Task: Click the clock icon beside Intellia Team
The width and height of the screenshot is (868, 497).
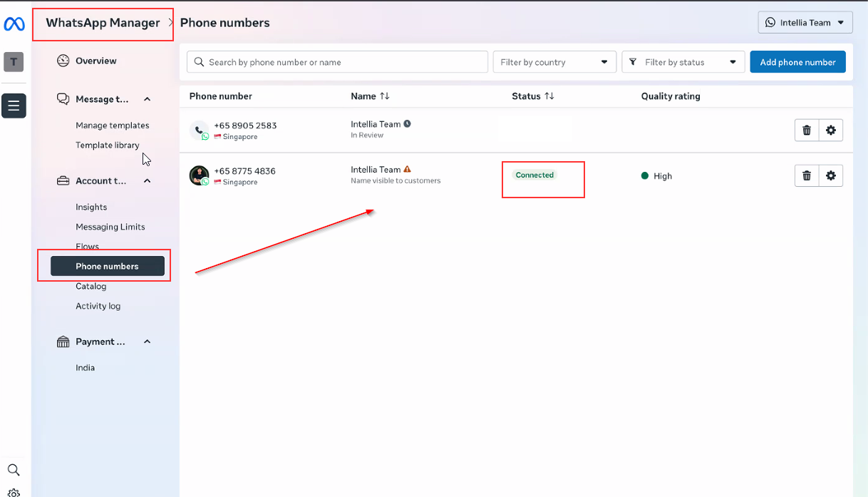Action: click(408, 123)
